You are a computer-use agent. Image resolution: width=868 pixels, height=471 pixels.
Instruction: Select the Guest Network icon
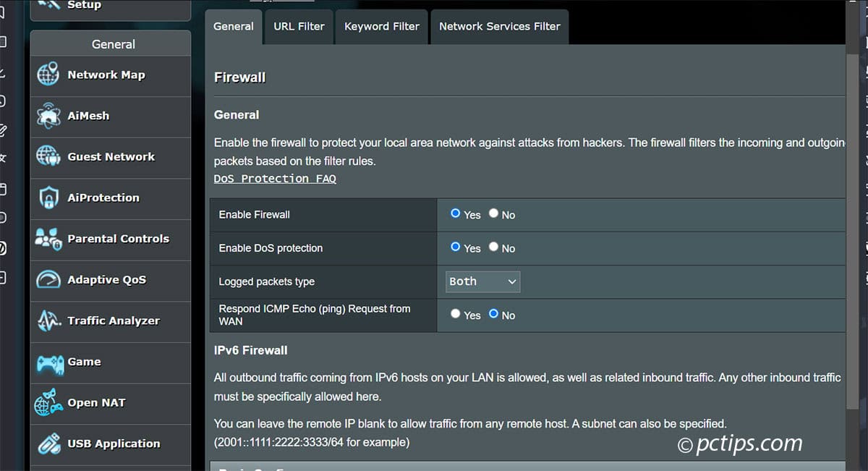pyautogui.click(x=49, y=157)
